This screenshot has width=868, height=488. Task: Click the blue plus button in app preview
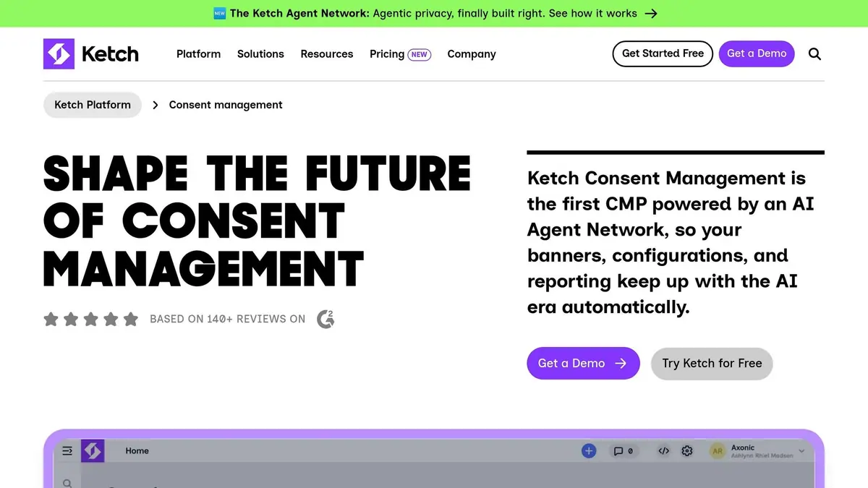click(589, 451)
